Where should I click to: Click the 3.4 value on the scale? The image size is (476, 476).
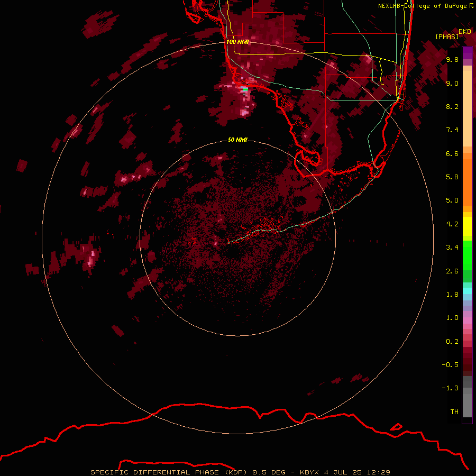pos(452,248)
